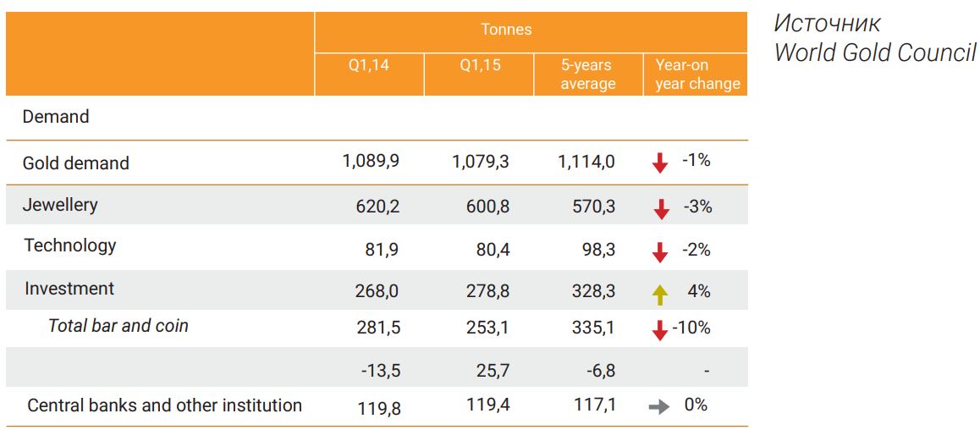The image size is (980, 430).
Task: Click the Year-on year change header
Action: pos(696,74)
